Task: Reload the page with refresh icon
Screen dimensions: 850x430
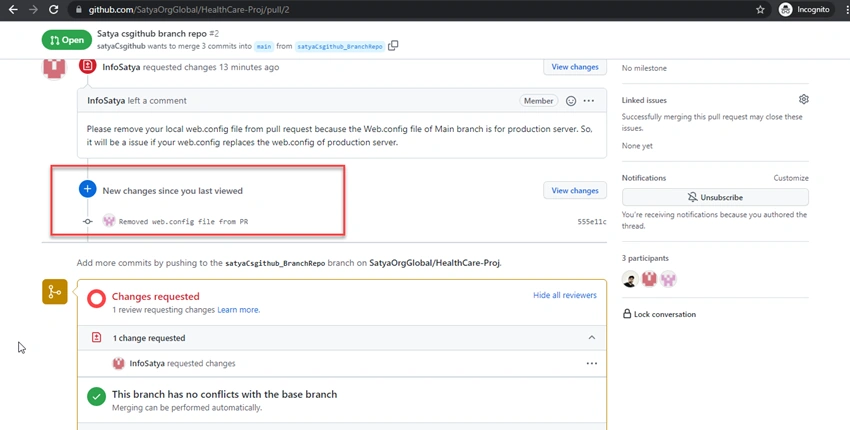Action: (53, 9)
